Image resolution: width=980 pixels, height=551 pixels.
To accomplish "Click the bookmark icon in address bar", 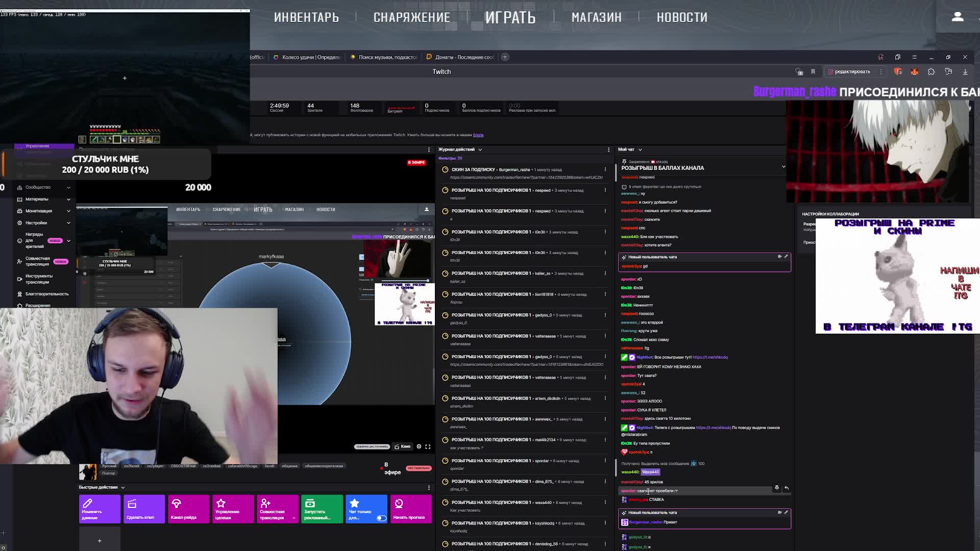I will click(813, 72).
